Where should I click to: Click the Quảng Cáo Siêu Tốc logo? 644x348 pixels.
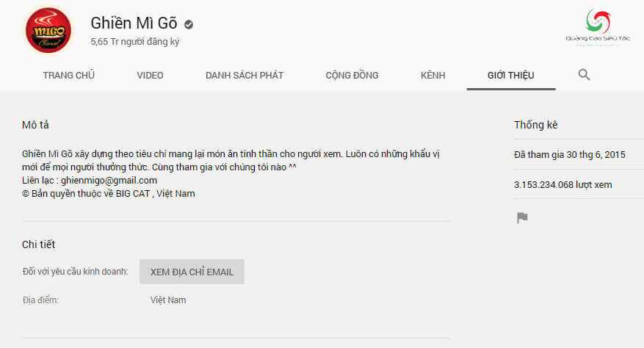point(596,29)
